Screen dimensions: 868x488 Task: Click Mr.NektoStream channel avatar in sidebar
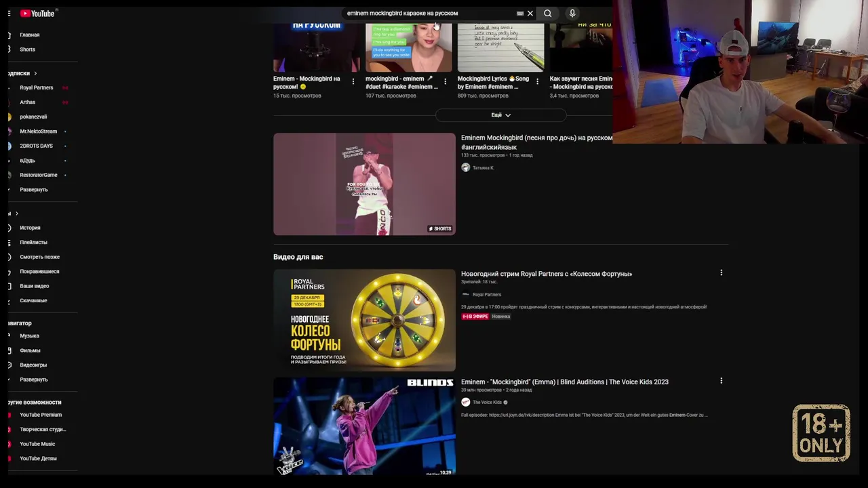pyautogui.click(x=9, y=131)
